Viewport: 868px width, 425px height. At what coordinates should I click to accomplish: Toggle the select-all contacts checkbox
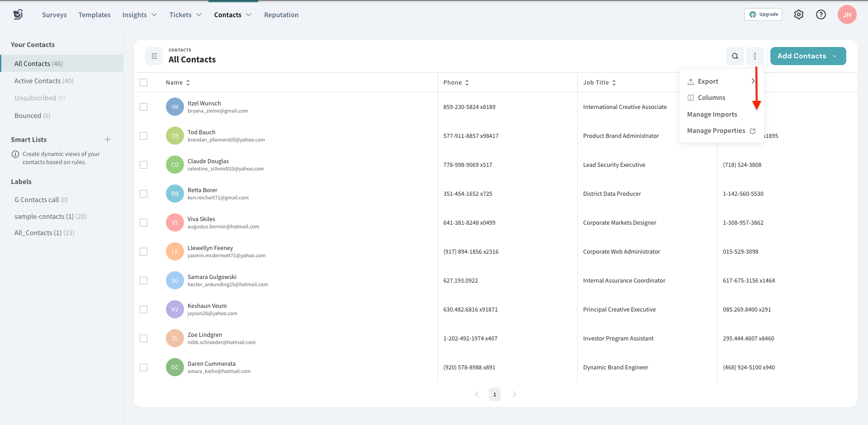[144, 83]
